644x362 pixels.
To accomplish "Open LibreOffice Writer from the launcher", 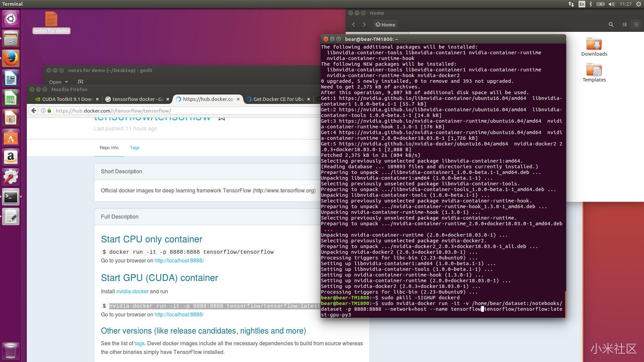I will (x=11, y=78).
